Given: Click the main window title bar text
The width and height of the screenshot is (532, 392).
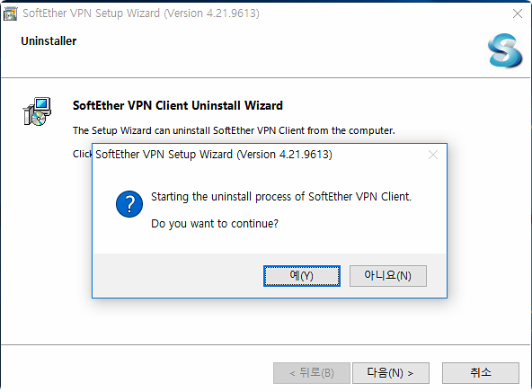Looking at the screenshot, I should tap(141, 13).
